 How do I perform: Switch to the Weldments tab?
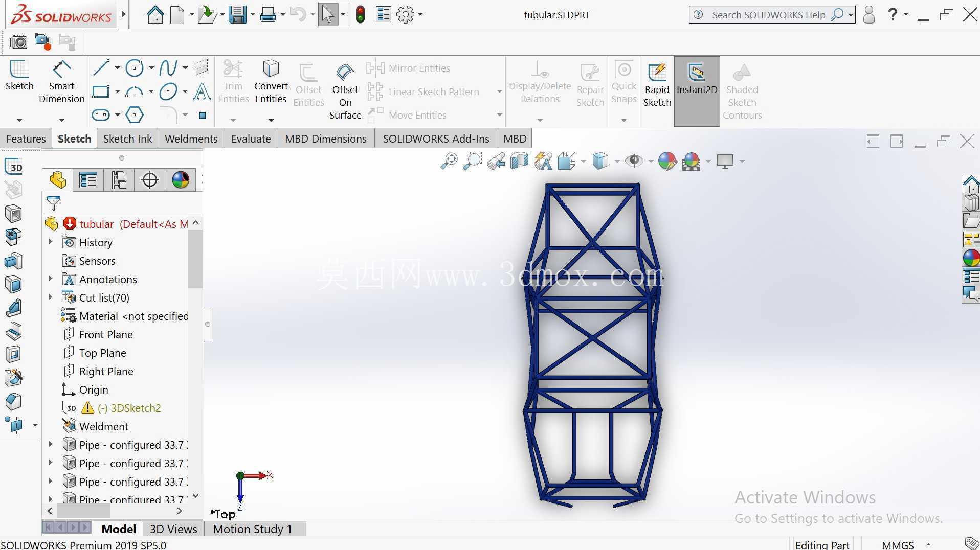pyautogui.click(x=191, y=139)
